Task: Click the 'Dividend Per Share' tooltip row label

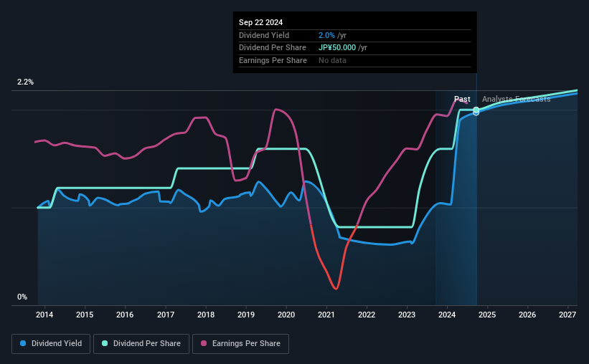Action: [273, 48]
